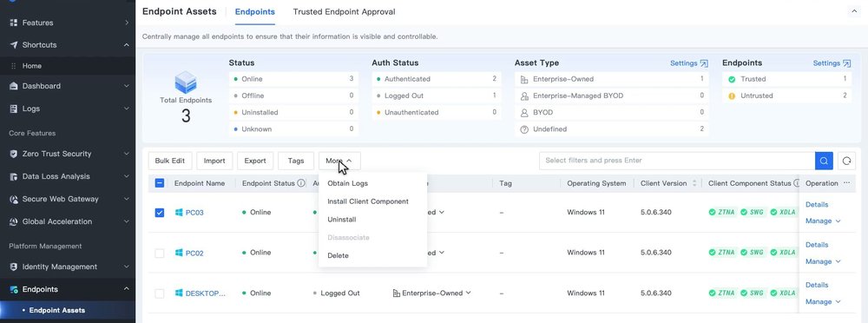Open Home shortcut in sidebar
This screenshot has width=868, height=323.
(31, 66)
